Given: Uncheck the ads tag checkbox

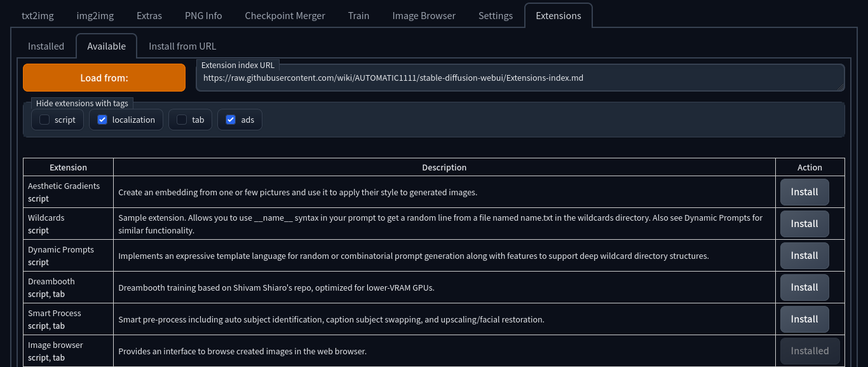Looking at the screenshot, I should [231, 120].
